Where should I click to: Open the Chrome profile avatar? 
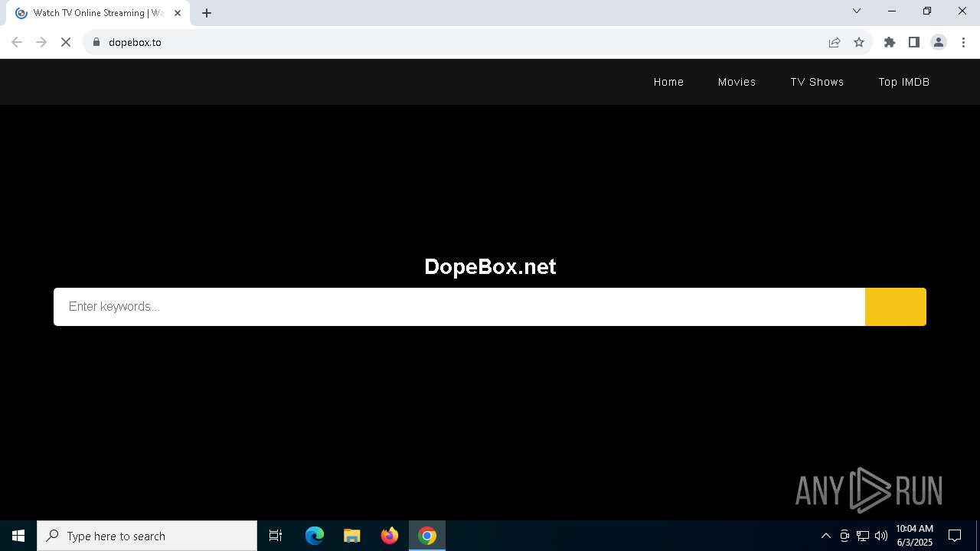click(x=939, y=42)
